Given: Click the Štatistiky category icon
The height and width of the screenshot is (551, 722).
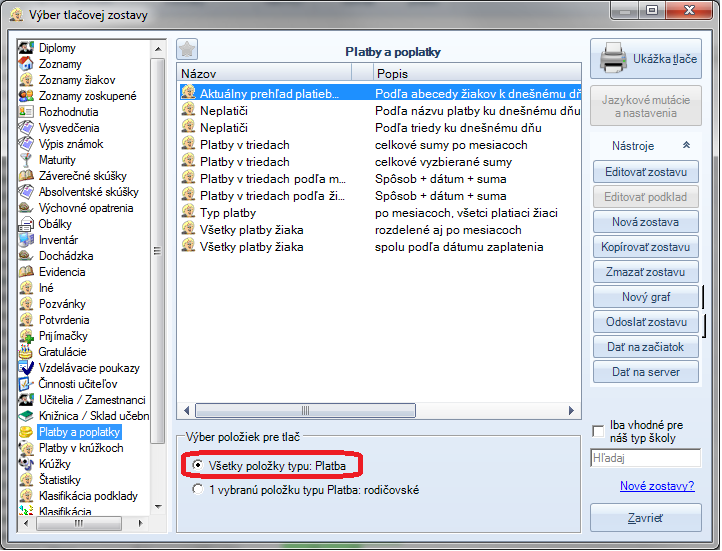Looking at the screenshot, I should [x=26, y=480].
